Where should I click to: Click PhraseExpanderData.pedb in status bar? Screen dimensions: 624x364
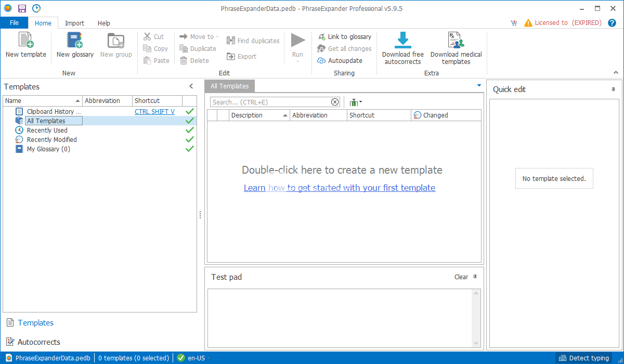[x=48, y=358]
